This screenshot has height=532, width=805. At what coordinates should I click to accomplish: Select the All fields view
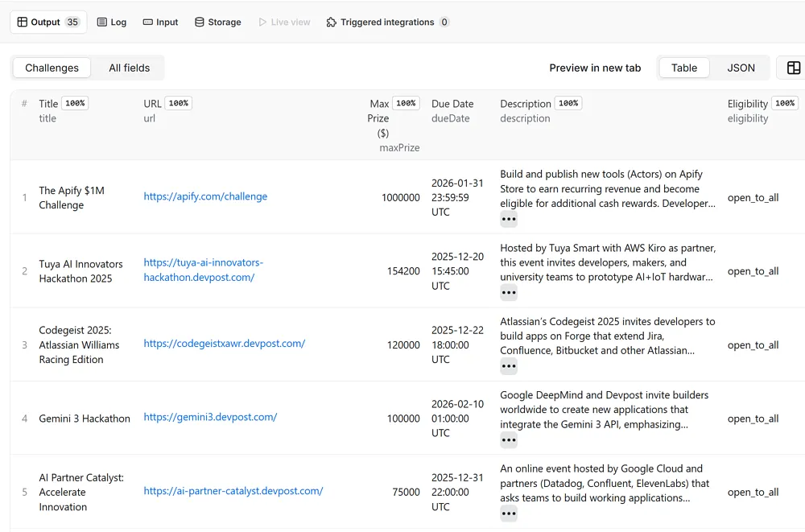(x=129, y=68)
